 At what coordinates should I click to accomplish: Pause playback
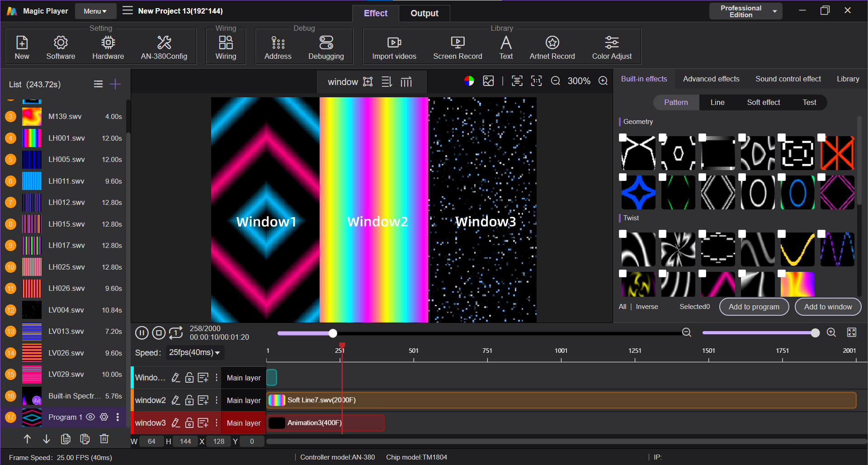coord(142,333)
